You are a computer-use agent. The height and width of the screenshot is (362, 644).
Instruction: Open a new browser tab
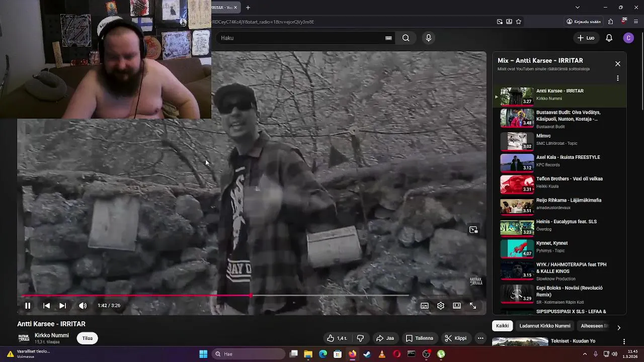pos(248,8)
